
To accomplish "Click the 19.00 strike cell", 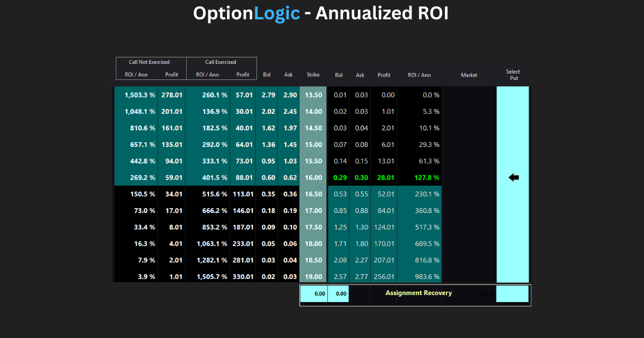I will [313, 277].
